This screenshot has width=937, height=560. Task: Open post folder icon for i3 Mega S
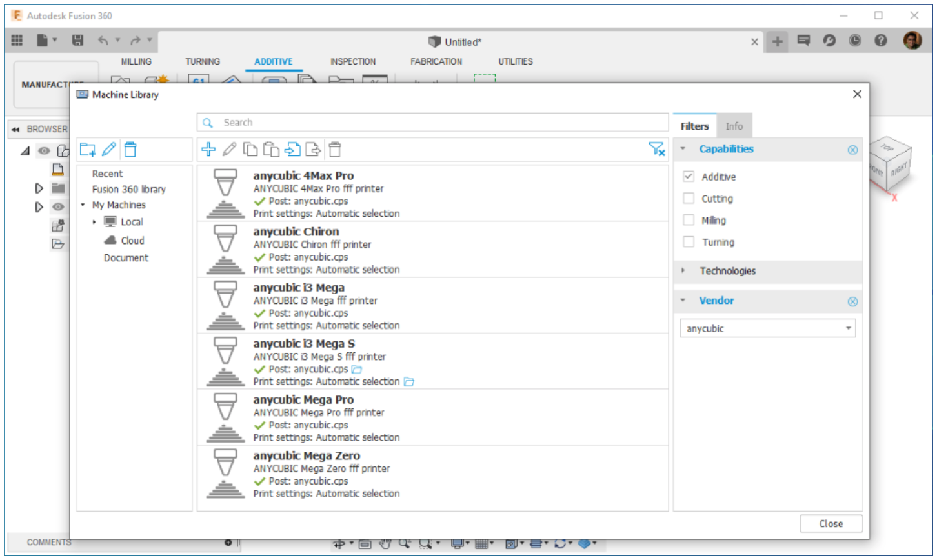(x=357, y=370)
